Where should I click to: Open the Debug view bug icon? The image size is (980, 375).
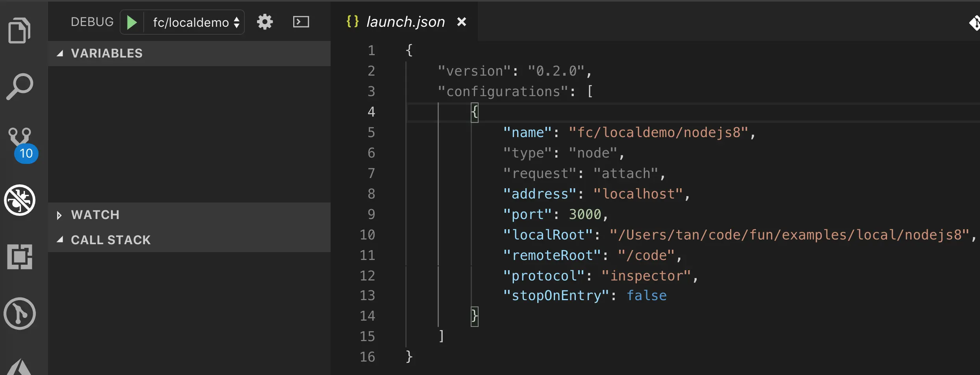pyautogui.click(x=20, y=200)
